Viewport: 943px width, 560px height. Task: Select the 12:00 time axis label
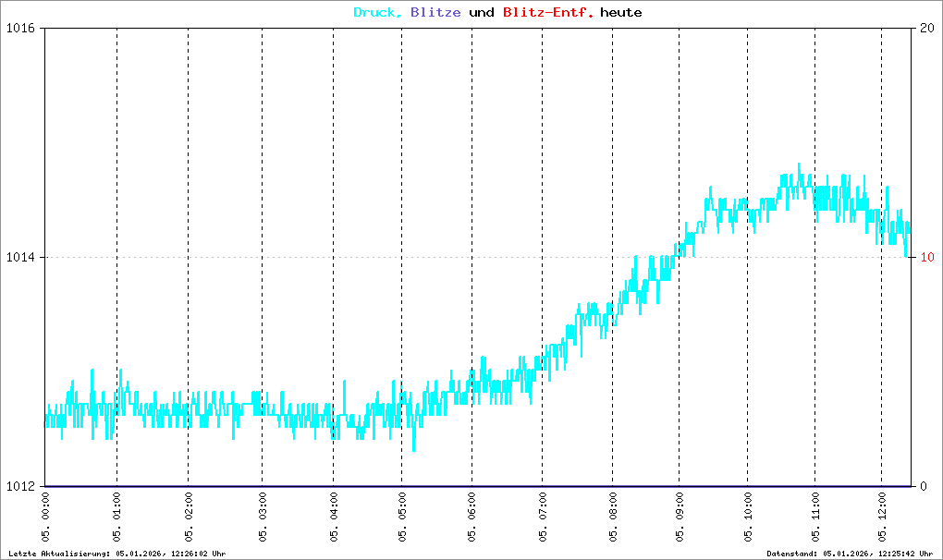pos(881,517)
